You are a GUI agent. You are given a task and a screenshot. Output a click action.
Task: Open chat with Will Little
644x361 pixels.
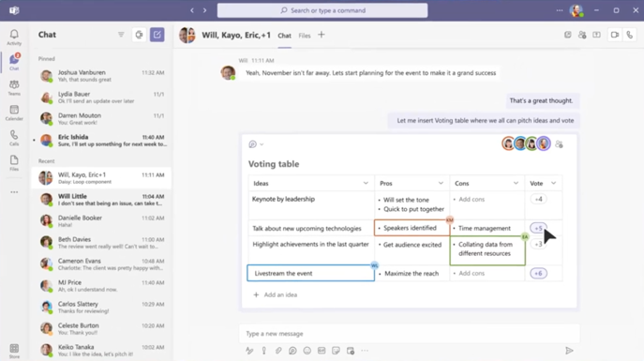pos(101,199)
